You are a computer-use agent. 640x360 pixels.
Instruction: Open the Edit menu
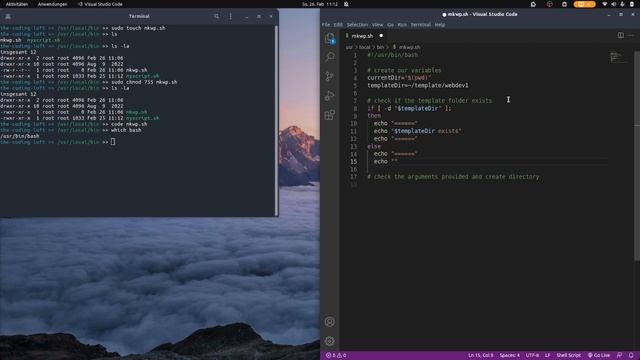[x=338, y=24]
